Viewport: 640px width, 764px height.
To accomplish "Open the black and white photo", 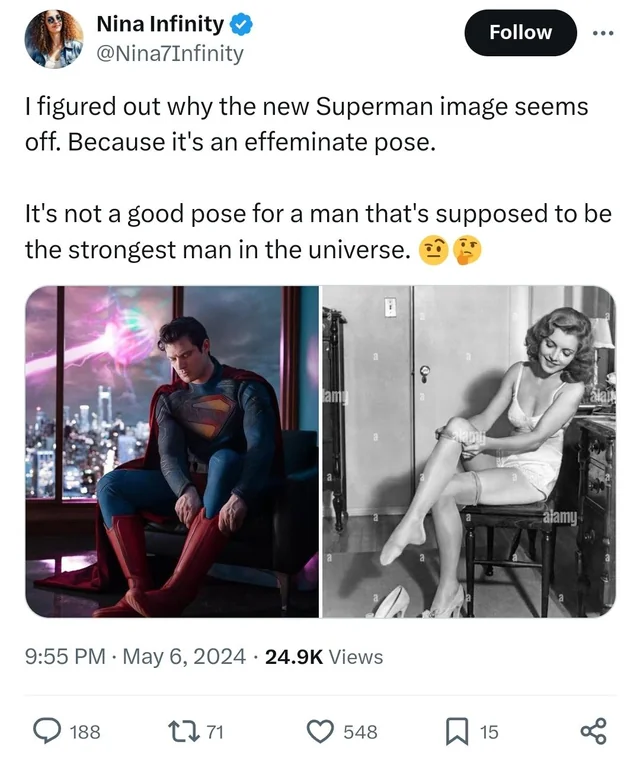I will tap(469, 452).
